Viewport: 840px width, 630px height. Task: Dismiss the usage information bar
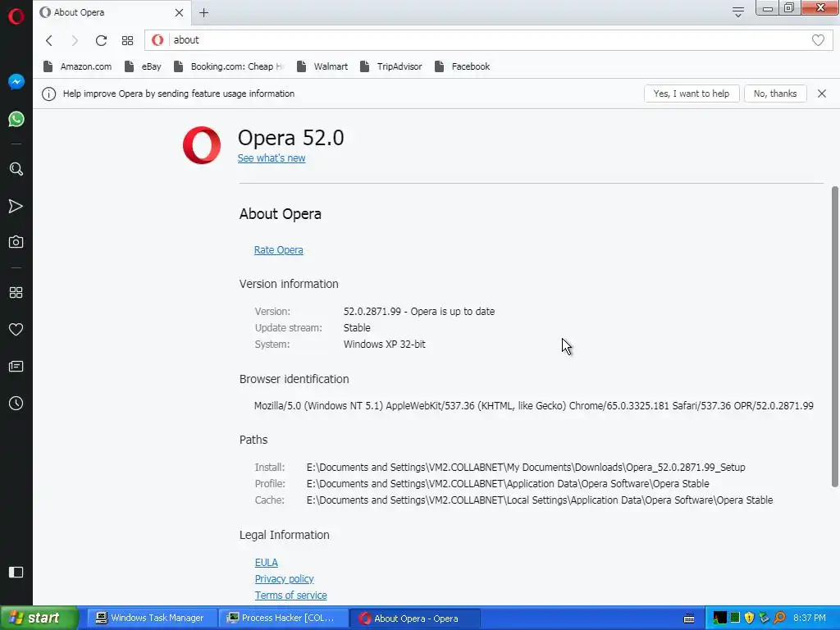[822, 94]
